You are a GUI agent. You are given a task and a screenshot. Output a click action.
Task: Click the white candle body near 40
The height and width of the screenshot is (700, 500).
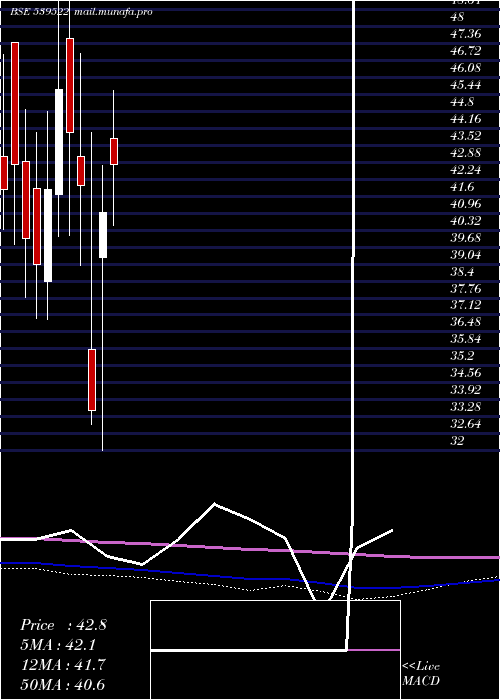click(x=103, y=235)
